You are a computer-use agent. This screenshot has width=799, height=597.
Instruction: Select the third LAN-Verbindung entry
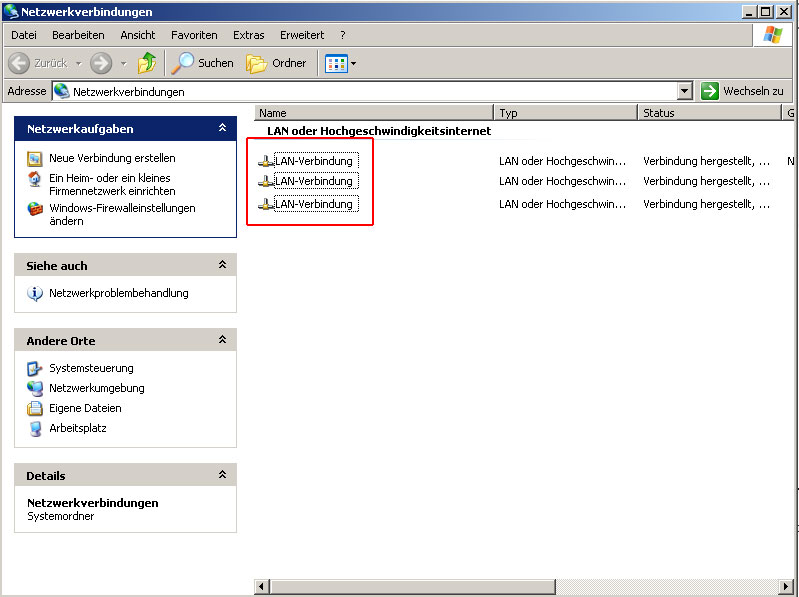pyautogui.click(x=316, y=204)
